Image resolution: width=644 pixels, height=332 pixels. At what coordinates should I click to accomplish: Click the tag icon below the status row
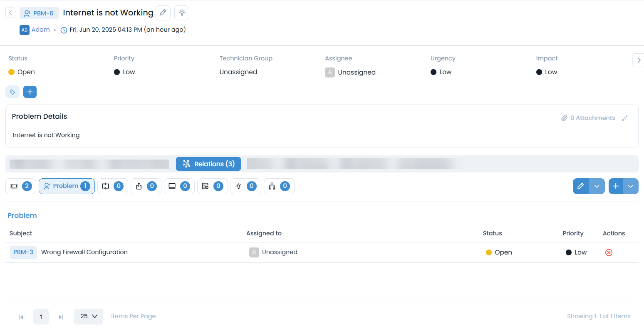[x=12, y=92]
